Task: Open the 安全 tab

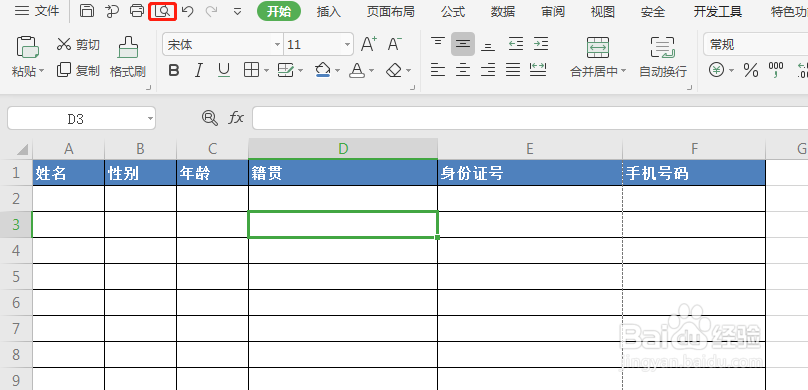Action: tap(653, 11)
